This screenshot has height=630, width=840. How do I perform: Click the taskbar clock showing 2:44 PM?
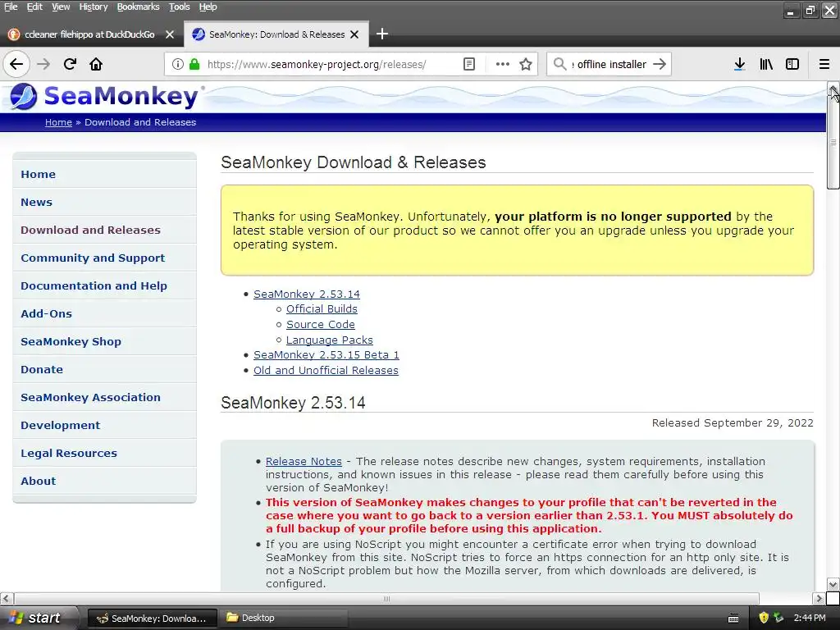[x=810, y=618]
